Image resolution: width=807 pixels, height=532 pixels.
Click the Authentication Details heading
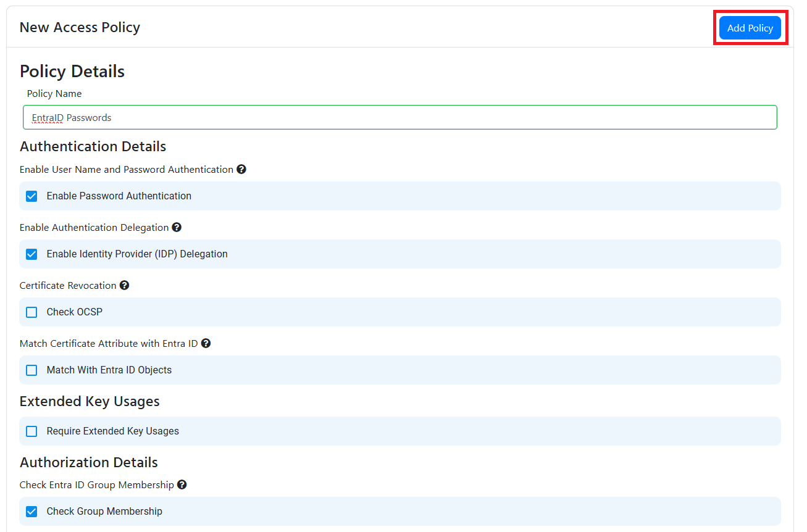[93, 146]
